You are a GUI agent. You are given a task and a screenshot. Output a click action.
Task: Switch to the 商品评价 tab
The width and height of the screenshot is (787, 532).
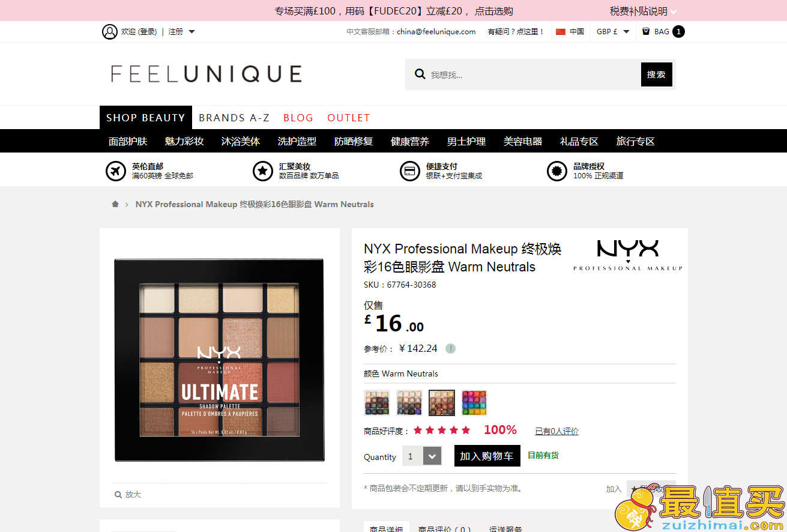point(445,529)
